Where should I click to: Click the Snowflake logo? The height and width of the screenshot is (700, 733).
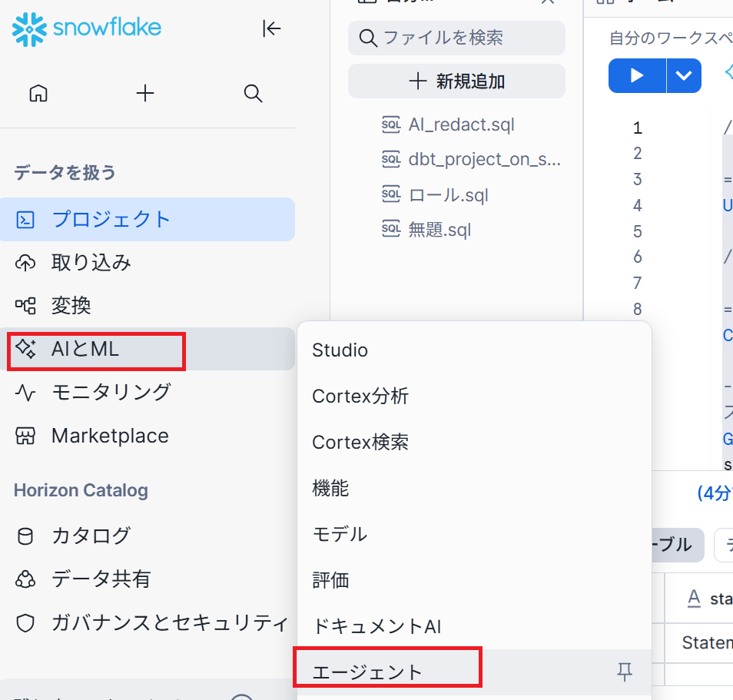pyautogui.click(x=85, y=29)
